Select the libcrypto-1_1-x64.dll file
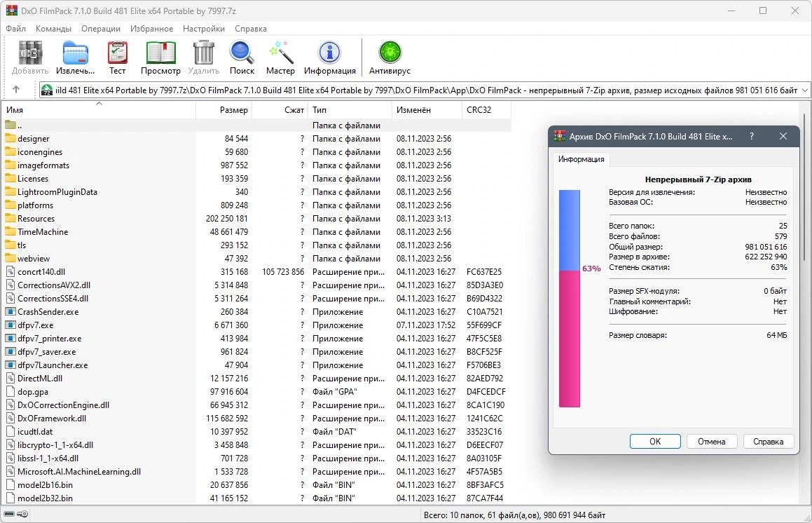Image resolution: width=812 pixels, height=523 pixels. click(x=257, y=444)
